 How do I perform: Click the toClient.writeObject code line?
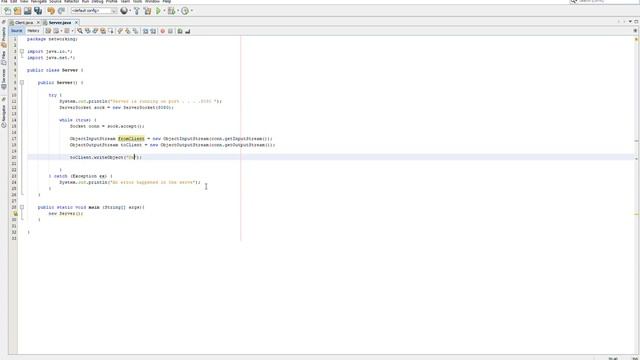[106, 157]
